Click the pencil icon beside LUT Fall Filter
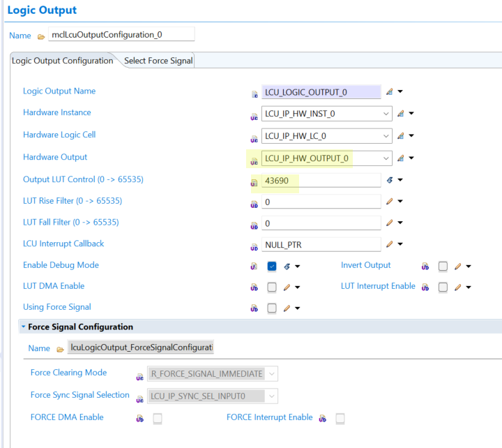Image resolution: width=502 pixels, height=448 pixels. coord(390,223)
